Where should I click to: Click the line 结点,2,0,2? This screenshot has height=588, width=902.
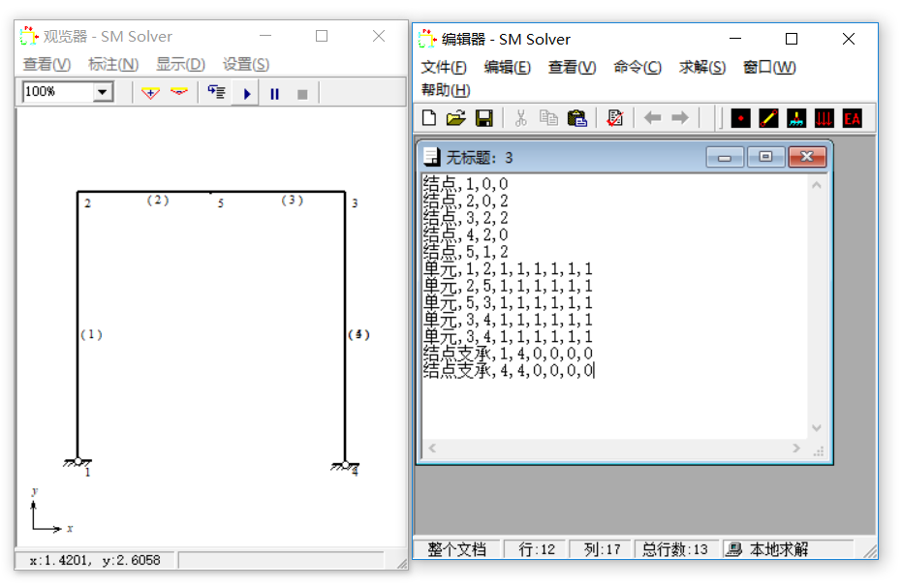click(465, 201)
